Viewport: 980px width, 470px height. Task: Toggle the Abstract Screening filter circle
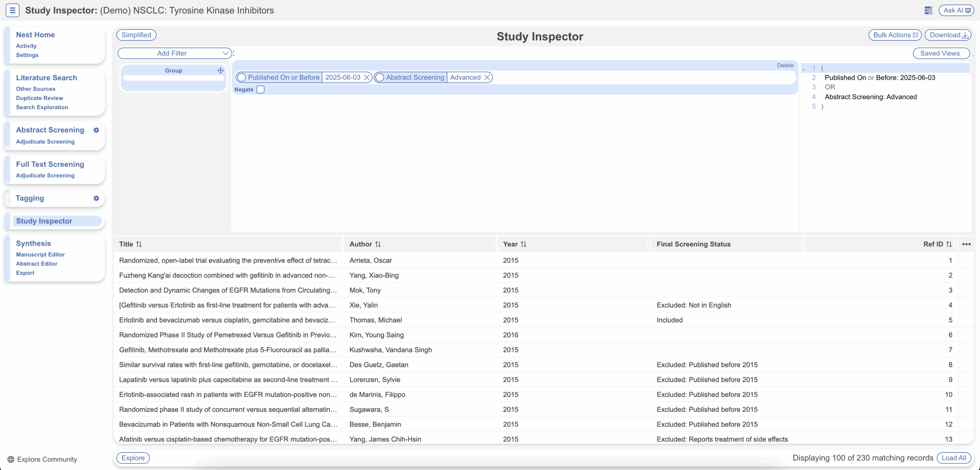pyautogui.click(x=379, y=77)
